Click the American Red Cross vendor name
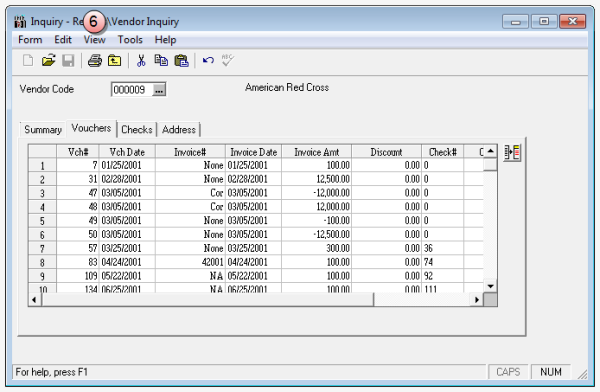This screenshot has width=600, height=392. point(287,88)
